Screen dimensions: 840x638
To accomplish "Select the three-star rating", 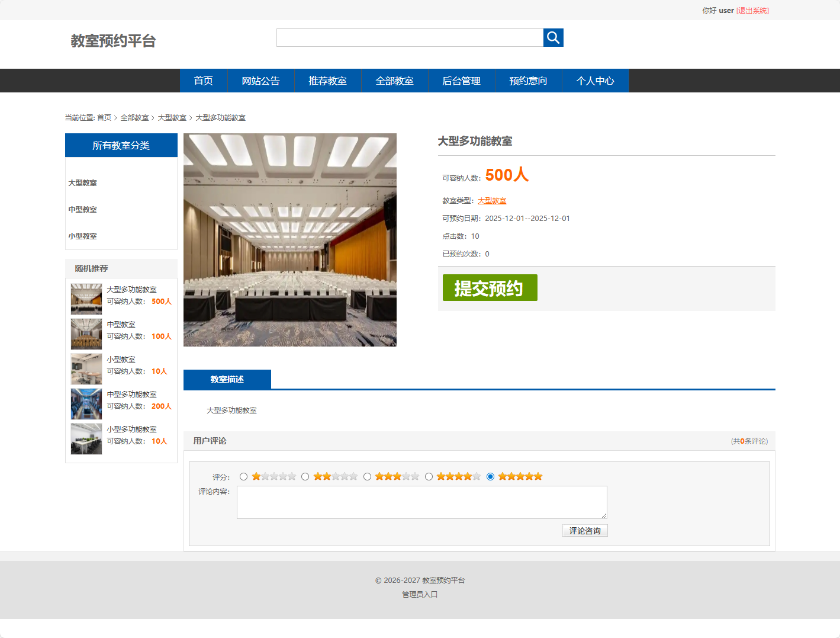I will click(367, 476).
